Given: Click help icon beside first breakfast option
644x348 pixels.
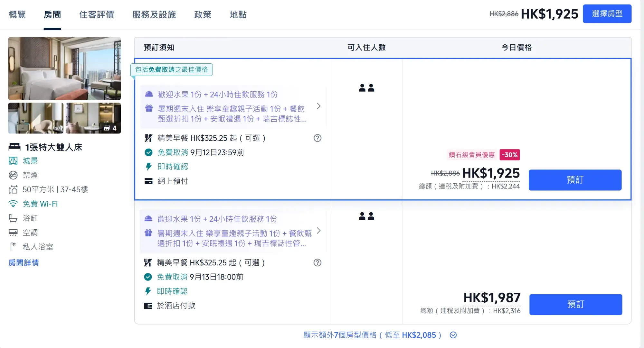Looking at the screenshot, I should pos(317,138).
